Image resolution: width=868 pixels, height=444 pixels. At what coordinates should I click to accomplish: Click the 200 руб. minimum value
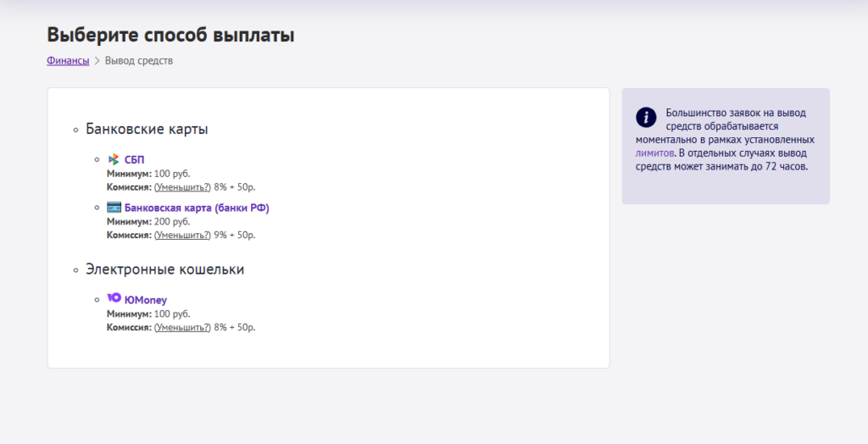tap(172, 221)
